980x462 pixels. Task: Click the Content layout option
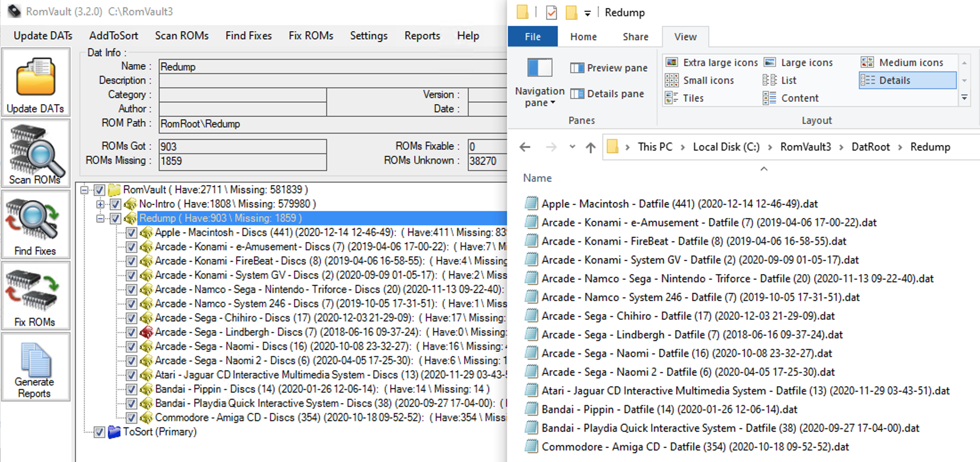[x=791, y=98]
